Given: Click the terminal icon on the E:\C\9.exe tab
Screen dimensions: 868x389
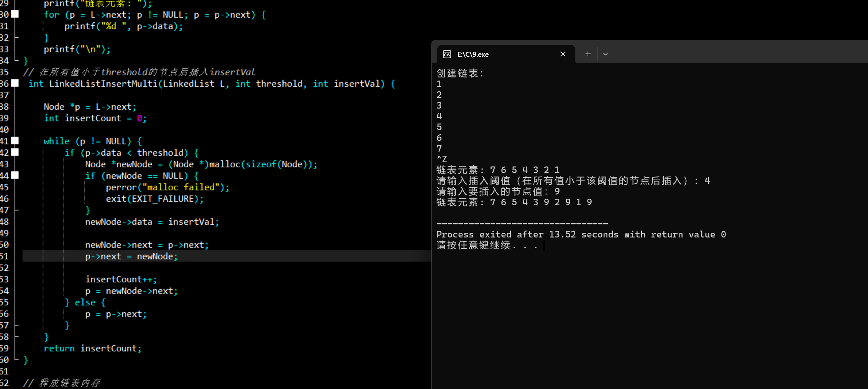Looking at the screenshot, I should click(447, 54).
